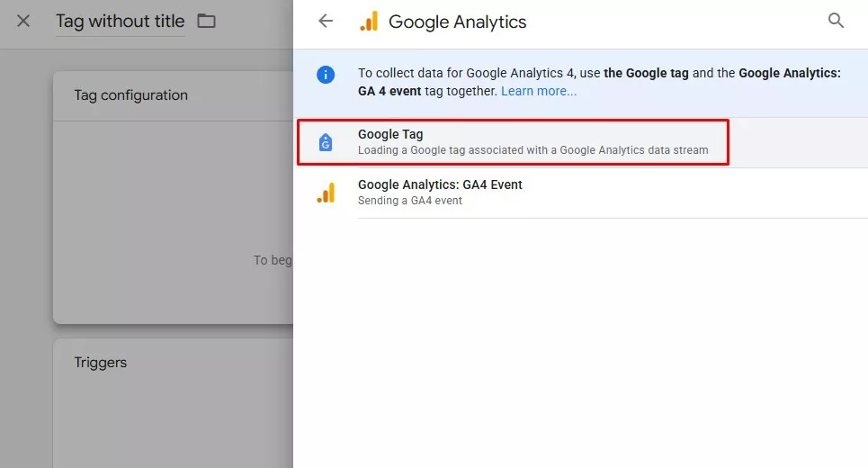Select the blue Google Tag icon
This screenshot has width=868, height=468.
point(326,142)
